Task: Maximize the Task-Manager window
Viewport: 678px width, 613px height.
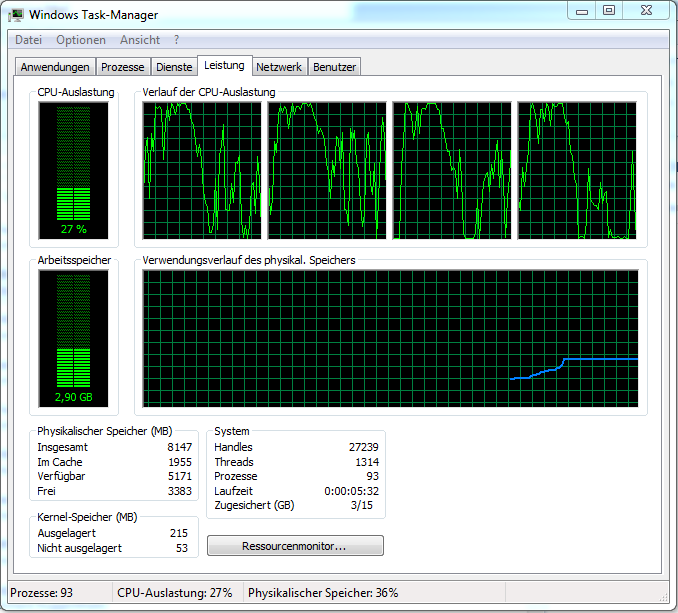Action: tap(609, 11)
